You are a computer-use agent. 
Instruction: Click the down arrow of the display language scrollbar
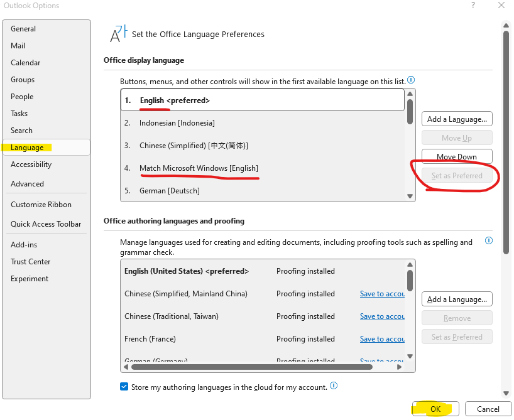[x=410, y=196]
